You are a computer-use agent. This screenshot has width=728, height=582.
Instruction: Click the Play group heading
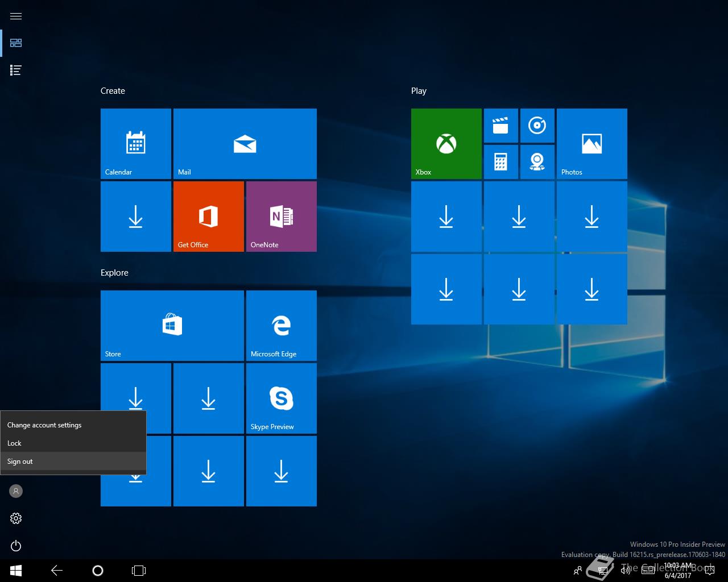pos(419,91)
